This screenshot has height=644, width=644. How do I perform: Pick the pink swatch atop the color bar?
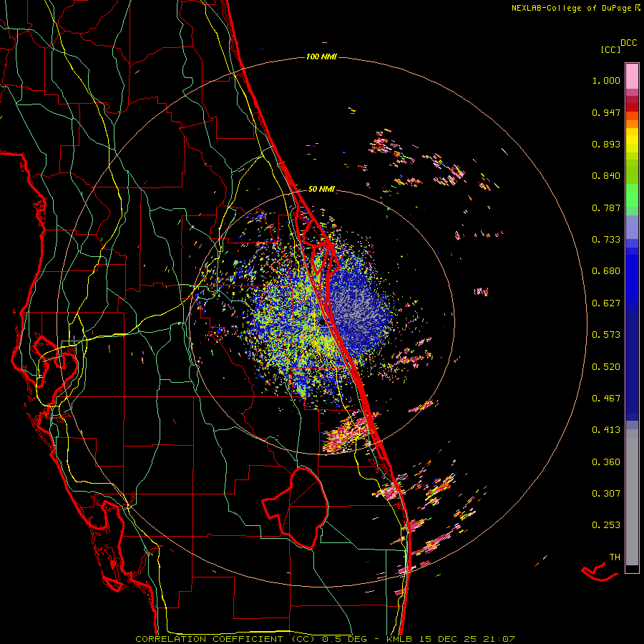click(x=632, y=76)
